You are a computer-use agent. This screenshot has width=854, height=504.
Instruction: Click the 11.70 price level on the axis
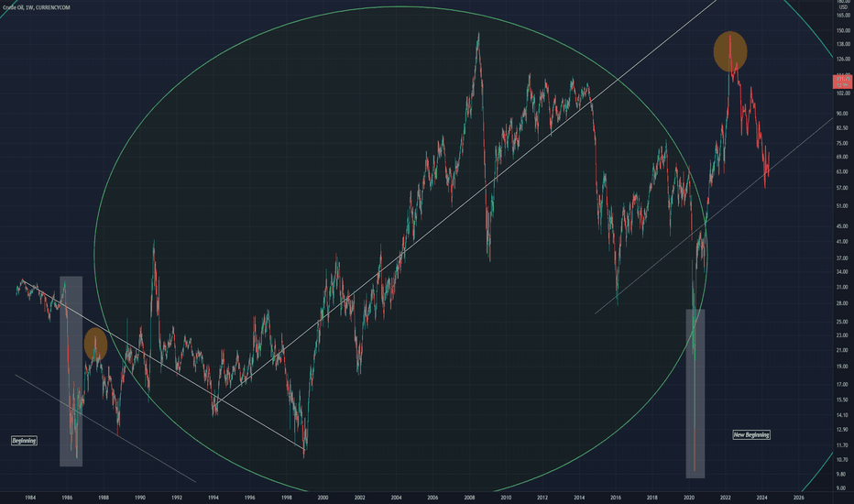[x=843, y=445]
